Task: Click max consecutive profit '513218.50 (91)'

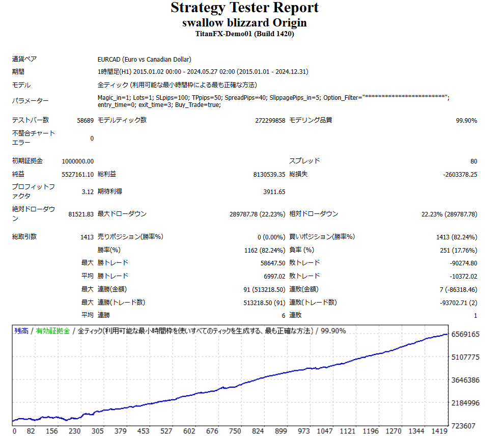Action: coord(264,303)
